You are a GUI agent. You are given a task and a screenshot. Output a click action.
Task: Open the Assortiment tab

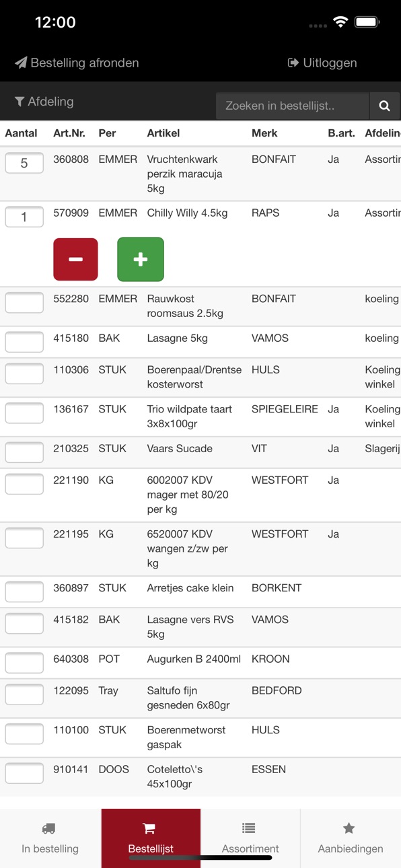[250, 838]
